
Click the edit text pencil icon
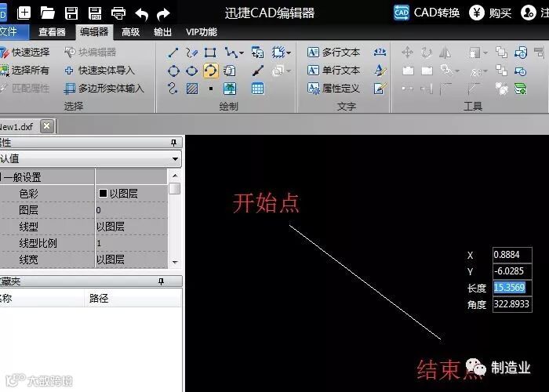click(380, 88)
